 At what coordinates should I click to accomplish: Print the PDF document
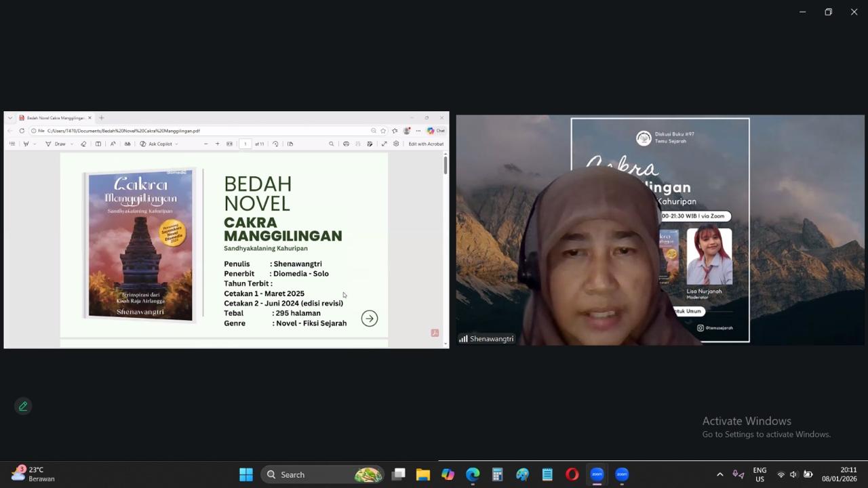(346, 144)
